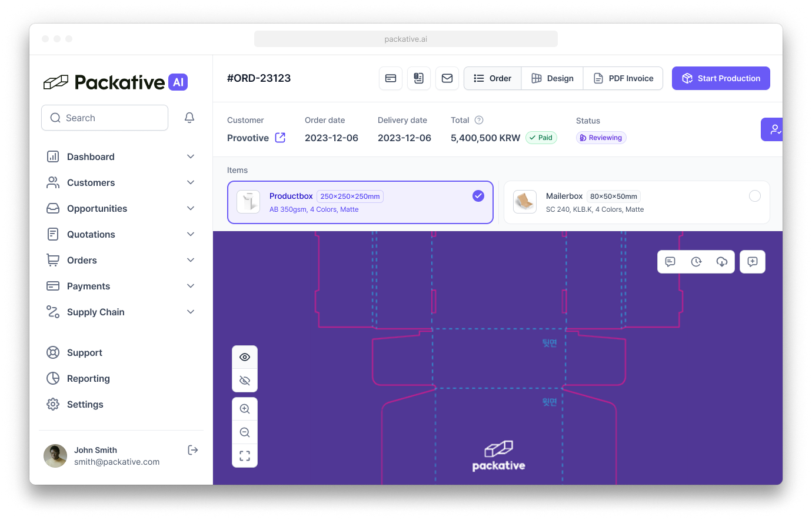Click the Paid status badge
Image resolution: width=812 pixels, height=520 pixels.
[541, 138]
